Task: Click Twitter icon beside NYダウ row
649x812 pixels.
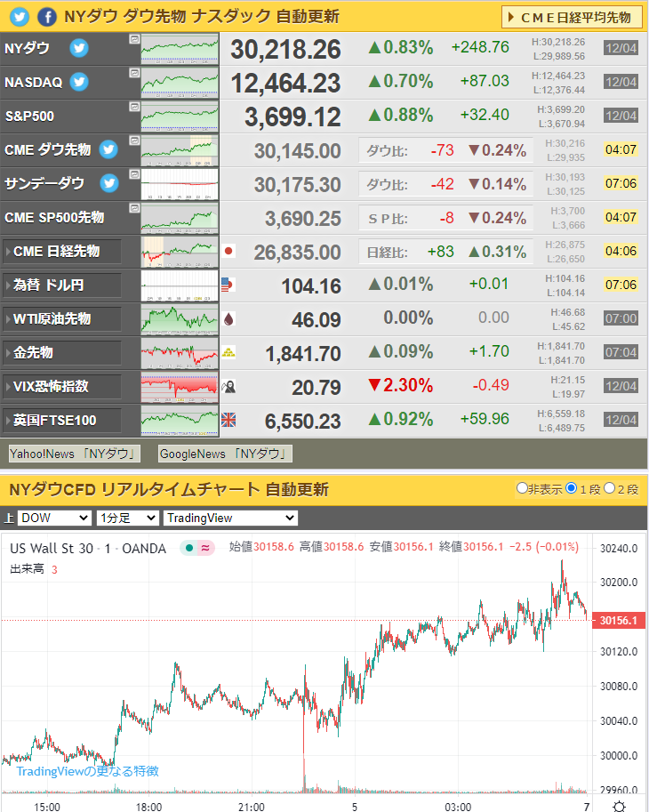Action: (79, 48)
